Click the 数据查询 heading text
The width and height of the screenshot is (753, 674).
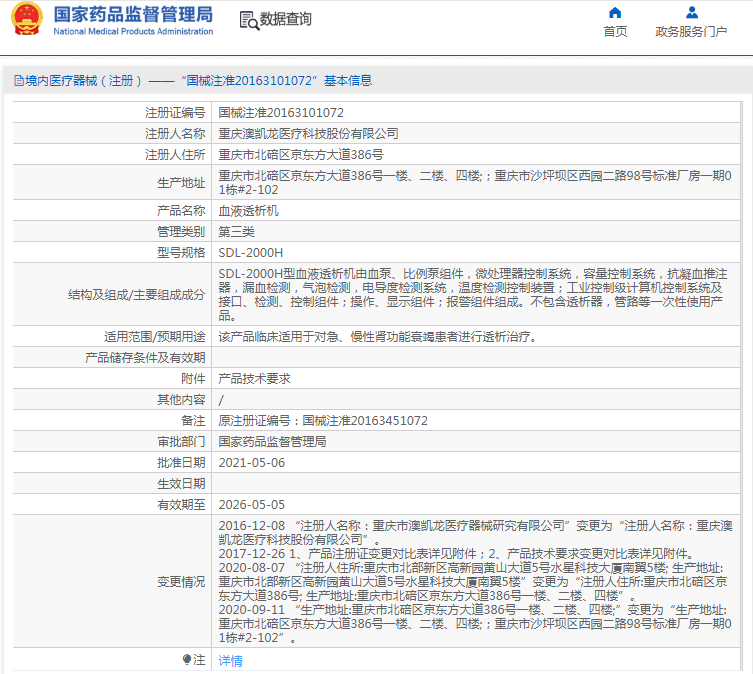[286, 19]
